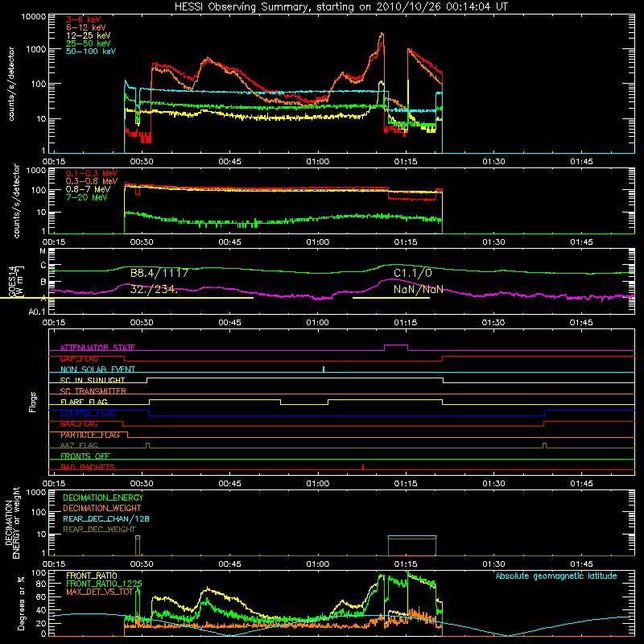The width and height of the screenshot is (644, 644).
Task: Select the 50-100 keV legend label
Action: click(x=91, y=52)
